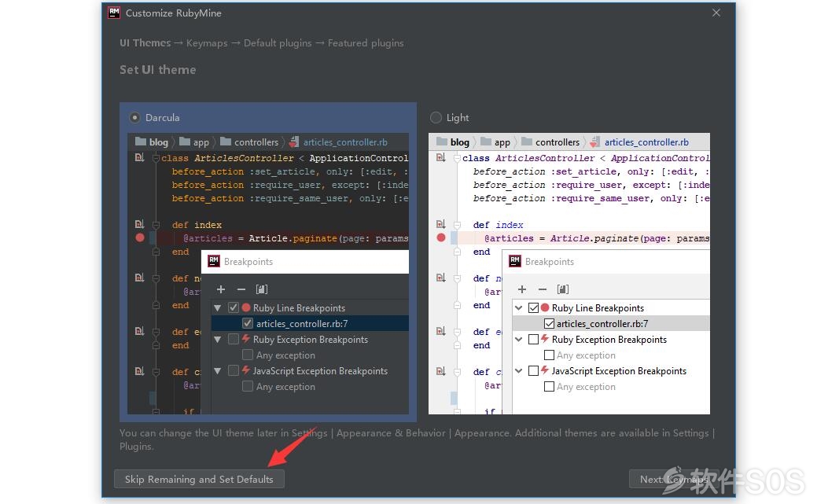Click the Light theme preview image

pyautogui.click(x=569, y=274)
